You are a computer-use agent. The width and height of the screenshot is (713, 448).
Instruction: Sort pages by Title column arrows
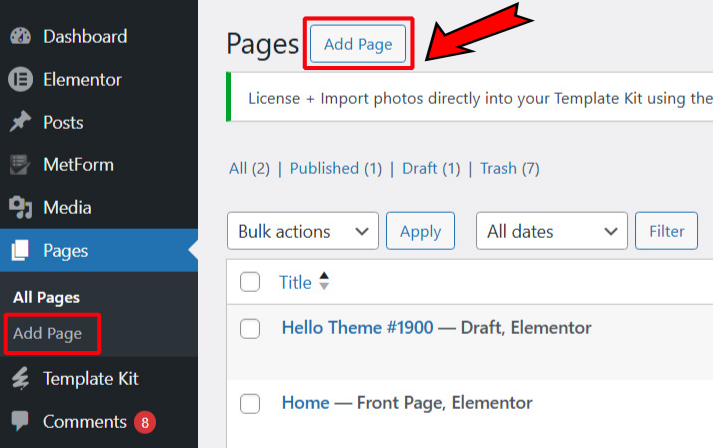[324, 283]
